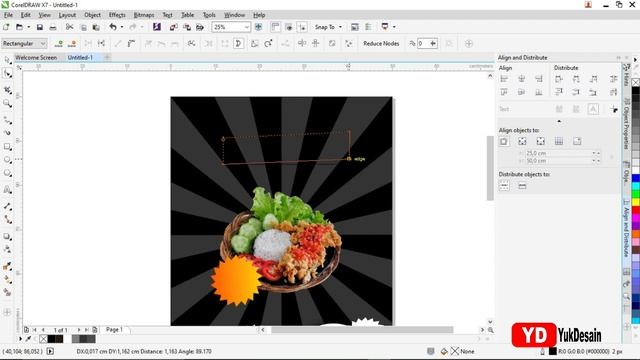Pick the yellow swatch in color palette
Viewport: 640px width, 360px height.
pos(636,202)
